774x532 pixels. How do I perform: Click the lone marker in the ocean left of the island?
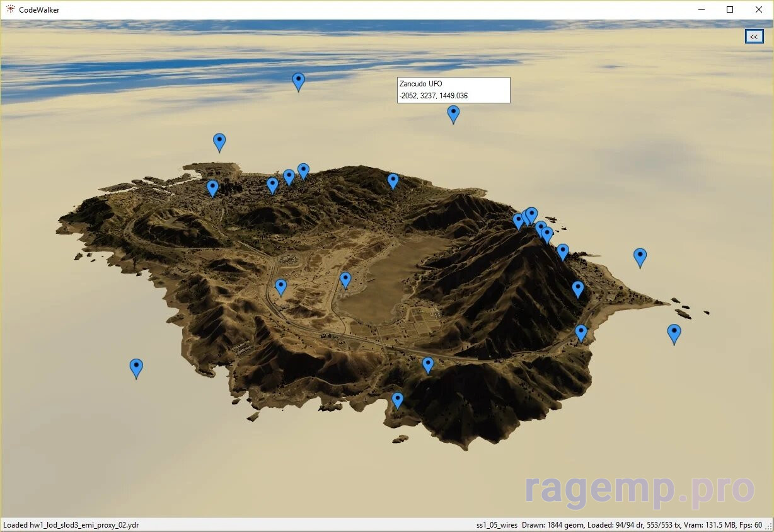(x=136, y=367)
